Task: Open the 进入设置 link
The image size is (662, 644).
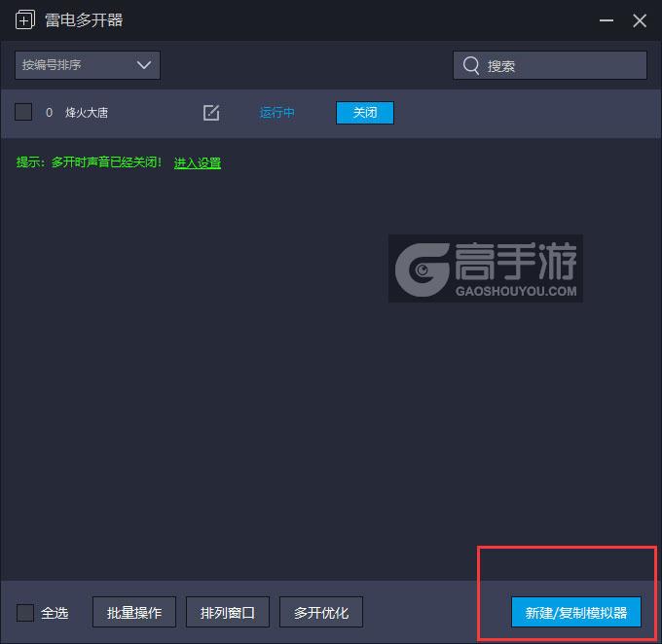Action: click(198, 162)
